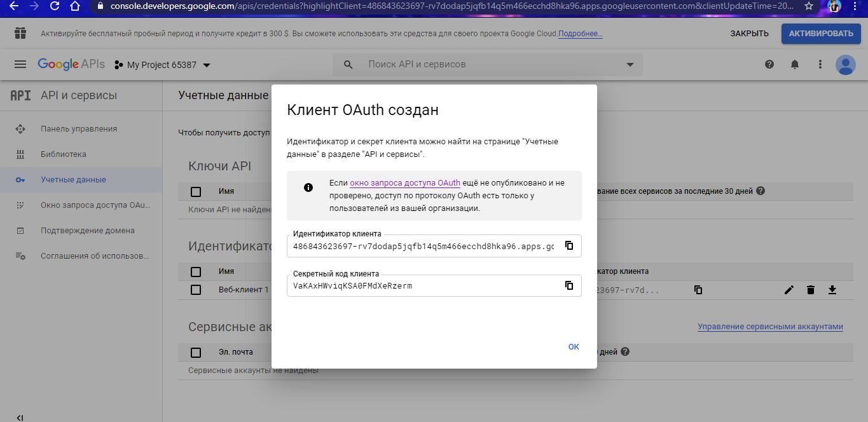This screenshot has height=422, width=868.
Task: Open the My Project 65387 project selector
Action: [162, 65]
